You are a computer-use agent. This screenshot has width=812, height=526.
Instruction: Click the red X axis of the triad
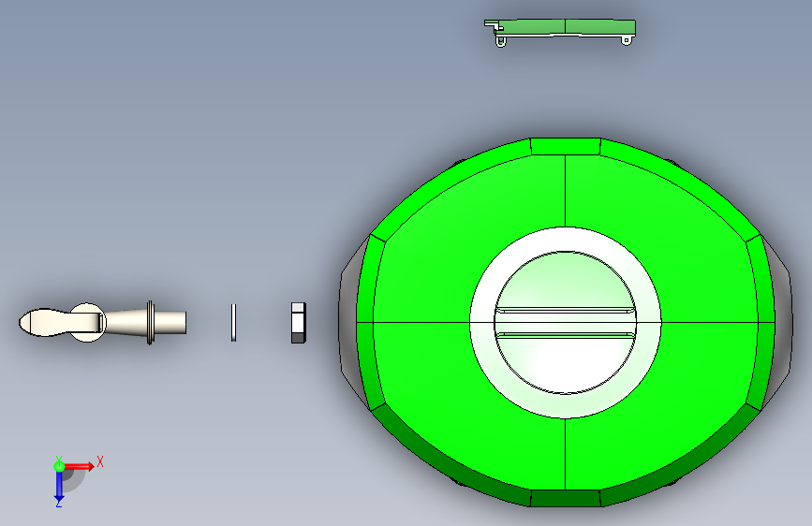(x=80, y=466)
